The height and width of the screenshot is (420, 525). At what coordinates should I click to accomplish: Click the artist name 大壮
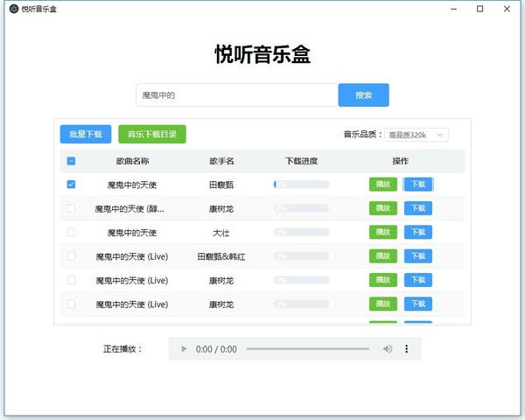(221, 233)
